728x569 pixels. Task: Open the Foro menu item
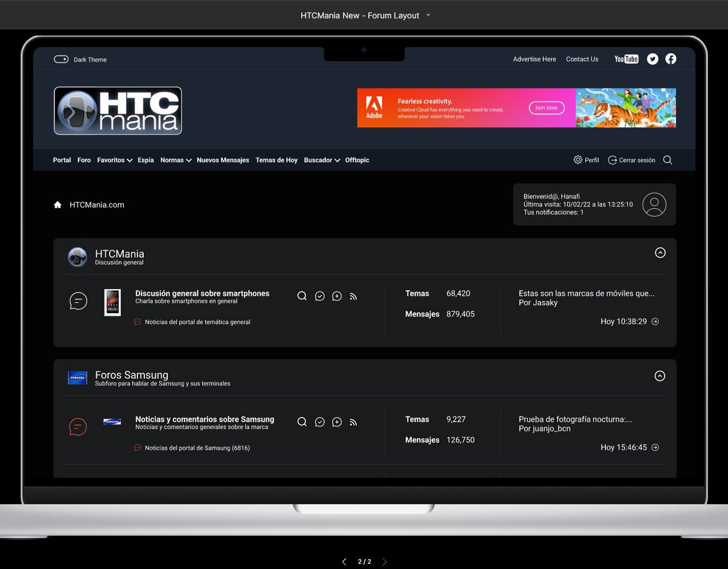(84, 160)
